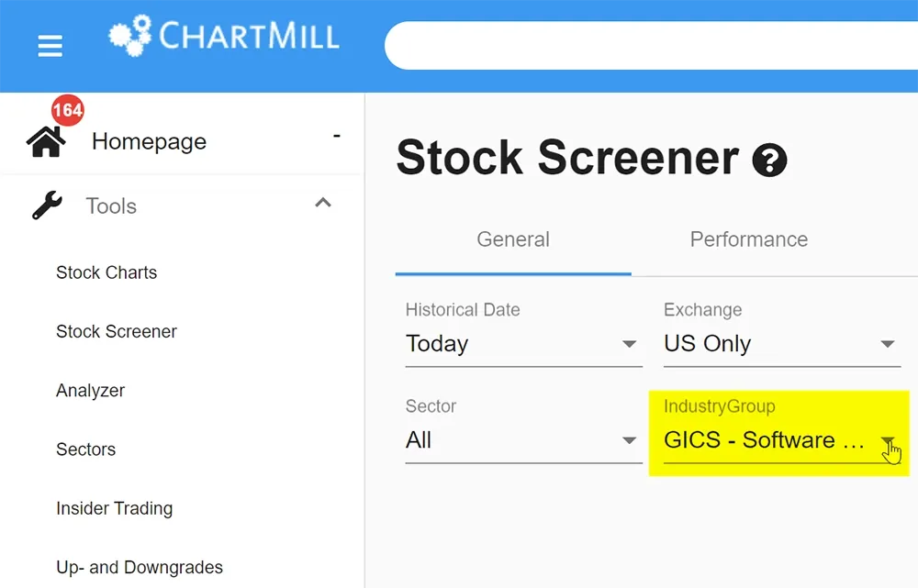
Task: Go to Stock Charts link
Action: click(x=106, y=272)
